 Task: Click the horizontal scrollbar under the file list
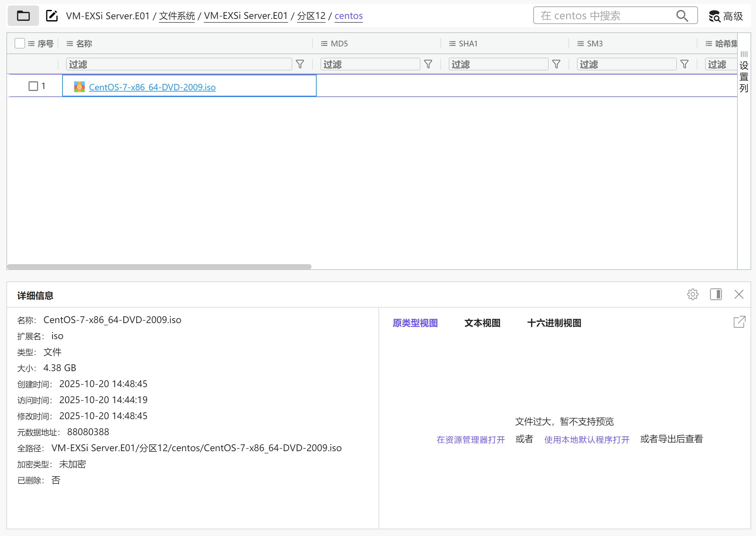coord(159,266)
